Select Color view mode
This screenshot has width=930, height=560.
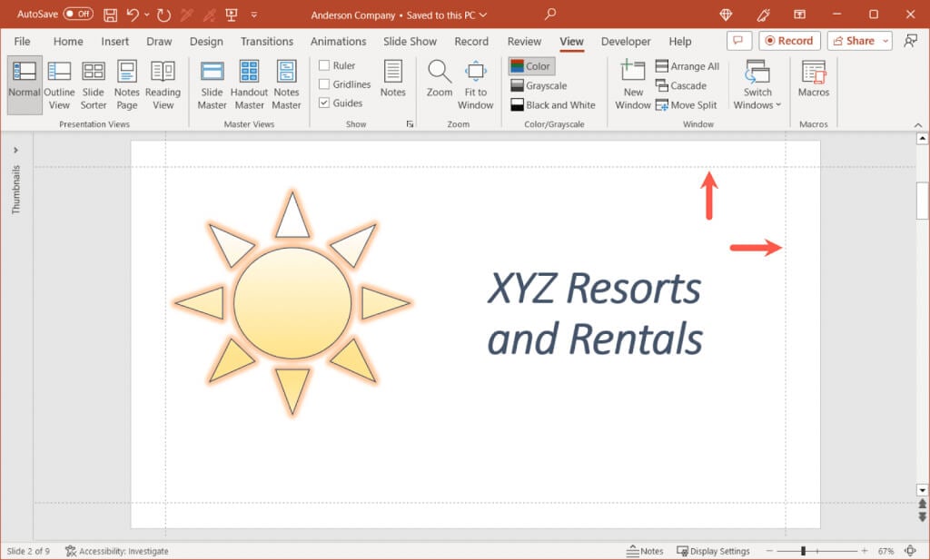(531, 66)
